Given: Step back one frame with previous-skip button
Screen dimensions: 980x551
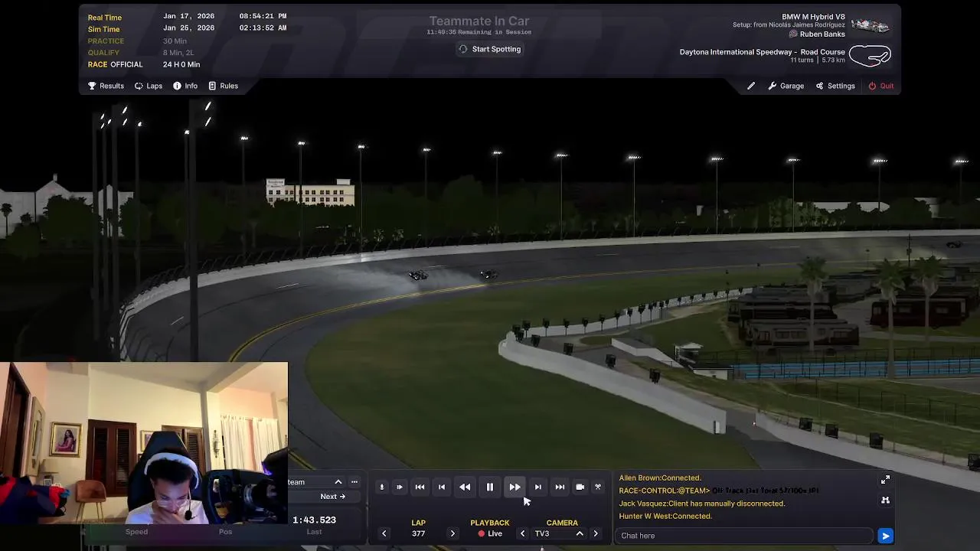Looking at the screenshot, I should (x=442, y=487).
